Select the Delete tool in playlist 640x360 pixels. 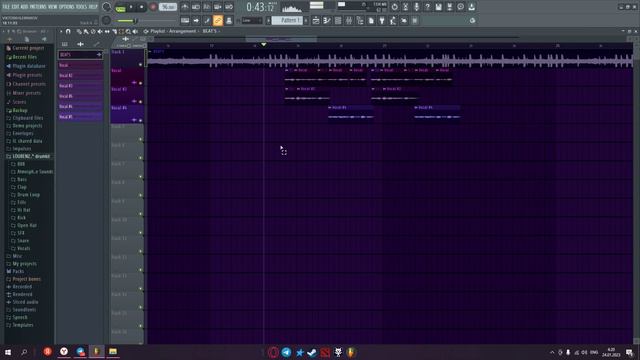click(93, 31)
